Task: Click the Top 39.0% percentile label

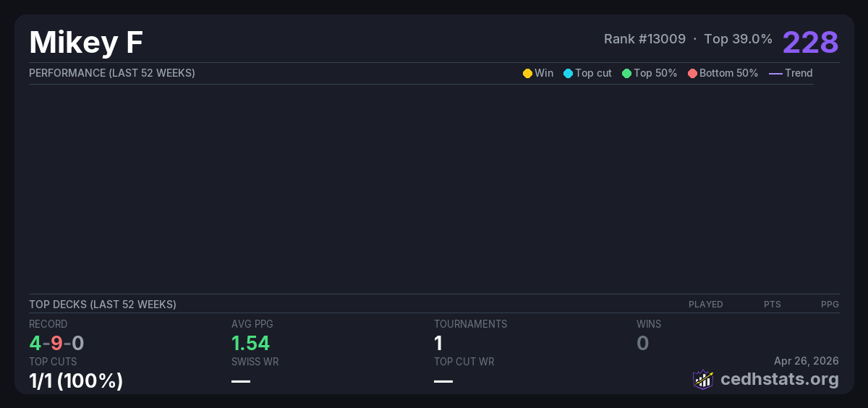Action: tap(738, 39)
